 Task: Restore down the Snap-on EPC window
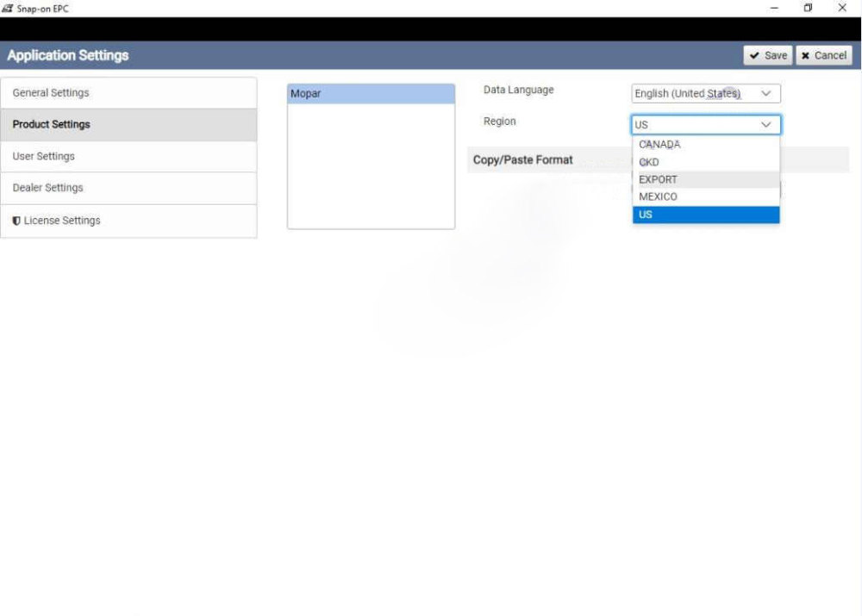tap(808, 9)
